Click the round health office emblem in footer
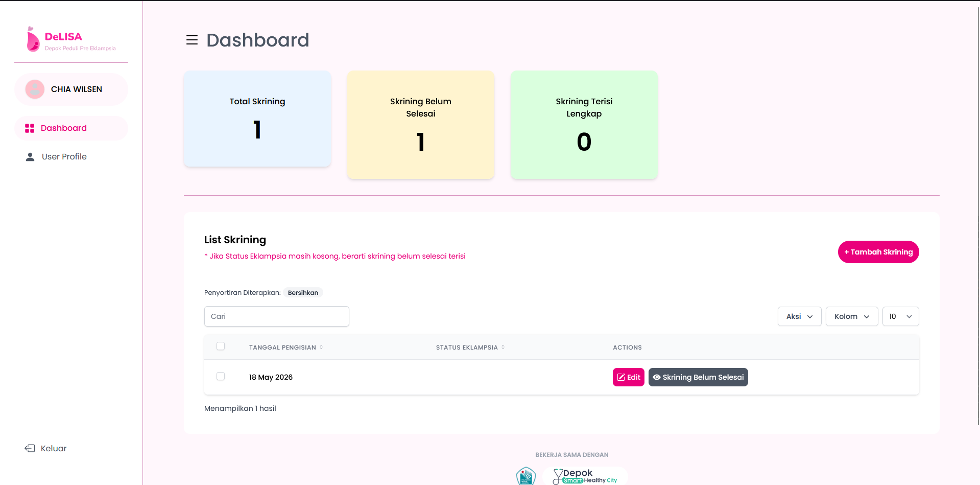The image size is (980, 485). pyautogui.click(x=526, y=476)
